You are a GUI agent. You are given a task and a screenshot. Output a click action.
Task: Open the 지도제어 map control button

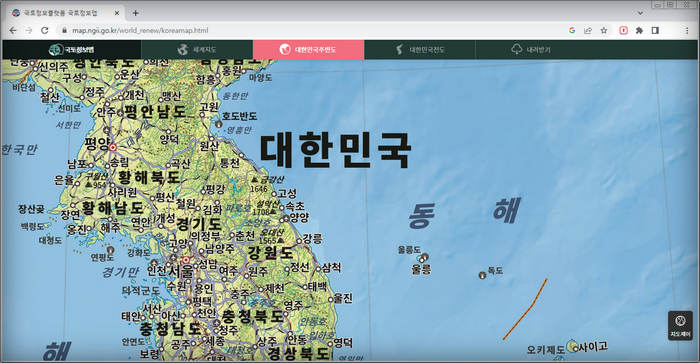[x=680, y=325]
